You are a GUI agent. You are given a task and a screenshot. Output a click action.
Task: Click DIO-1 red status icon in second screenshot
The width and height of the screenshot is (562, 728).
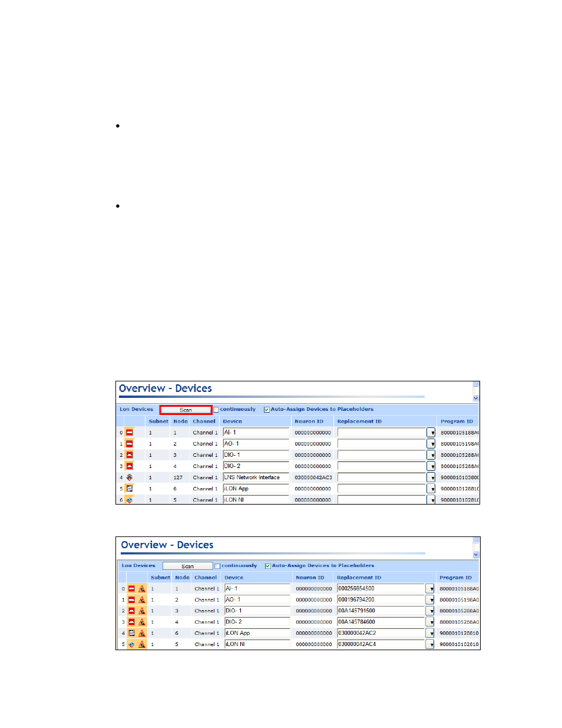131,611
